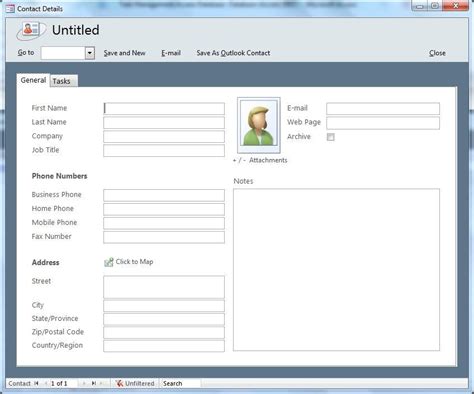This screenshot has width=474, height=394.
Task: Click inside the Street text area
Action: point(164,287)
